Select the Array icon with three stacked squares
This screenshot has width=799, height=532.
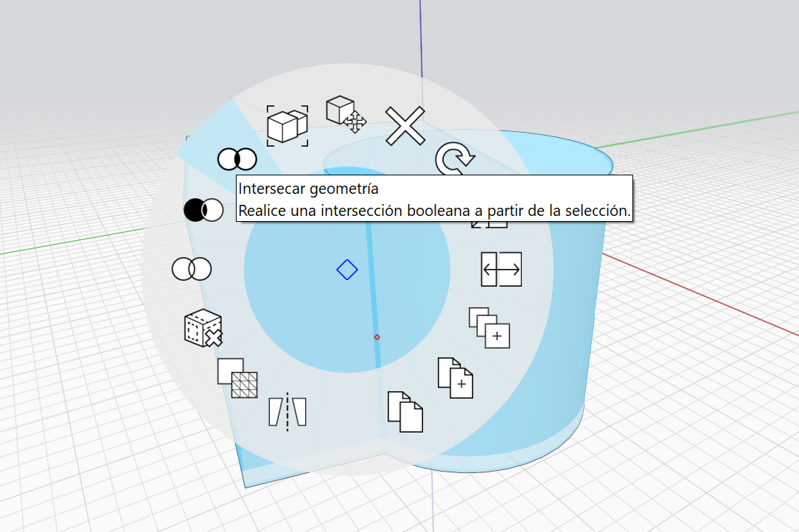tap(489, 328)
